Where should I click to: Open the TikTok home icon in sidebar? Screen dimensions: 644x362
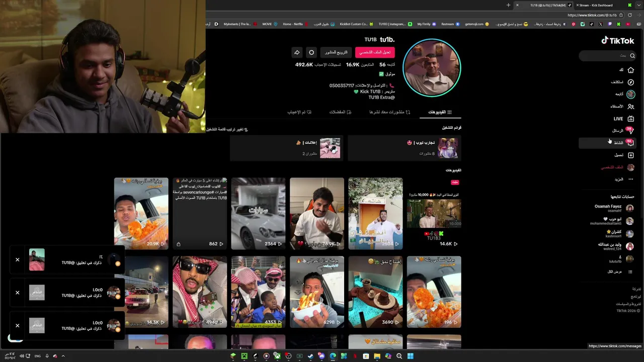630,70
